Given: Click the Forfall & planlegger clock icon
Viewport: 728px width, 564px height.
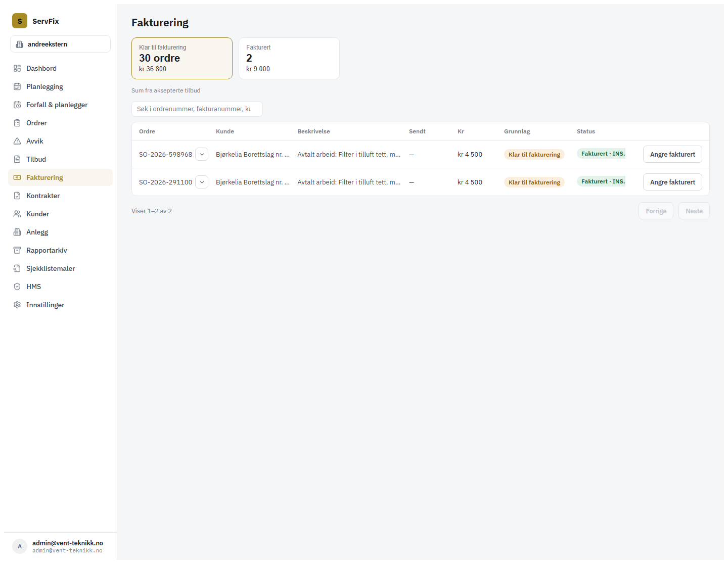Looking at the screenshot, I should [x=17, y=105].
